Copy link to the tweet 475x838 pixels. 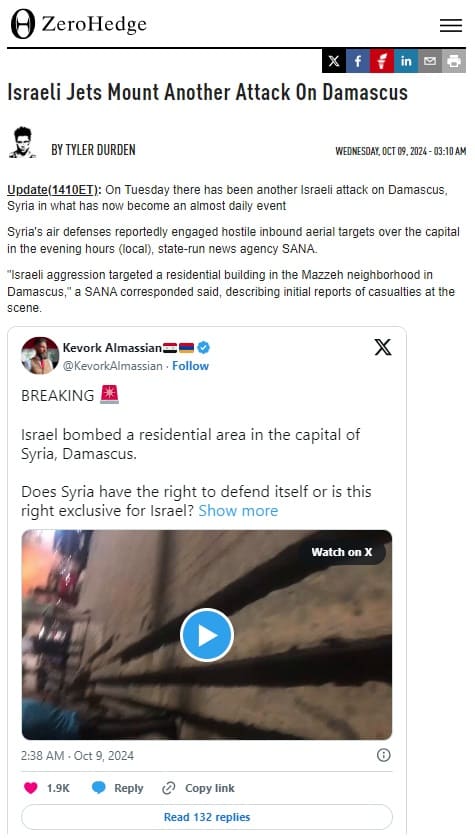click(198, 788)
